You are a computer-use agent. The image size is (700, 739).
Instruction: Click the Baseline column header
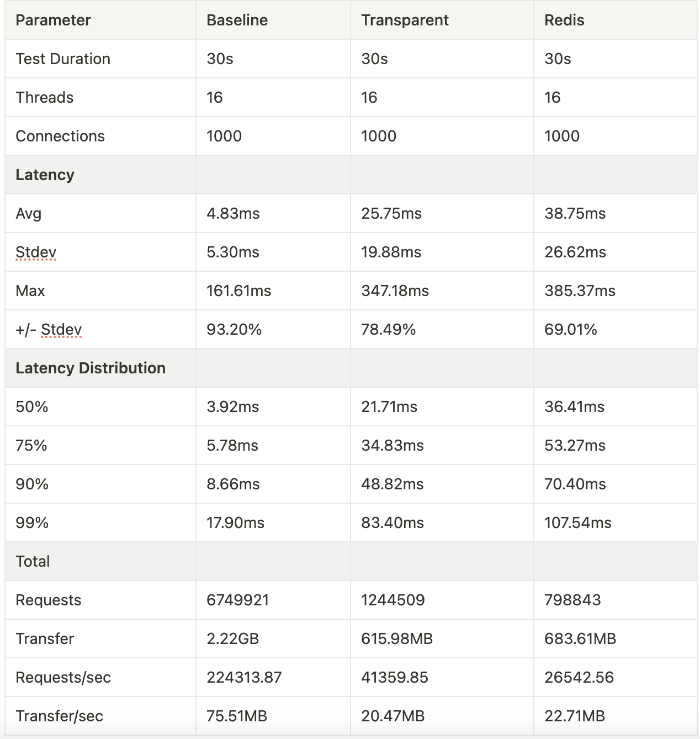[x=237, y=20]
